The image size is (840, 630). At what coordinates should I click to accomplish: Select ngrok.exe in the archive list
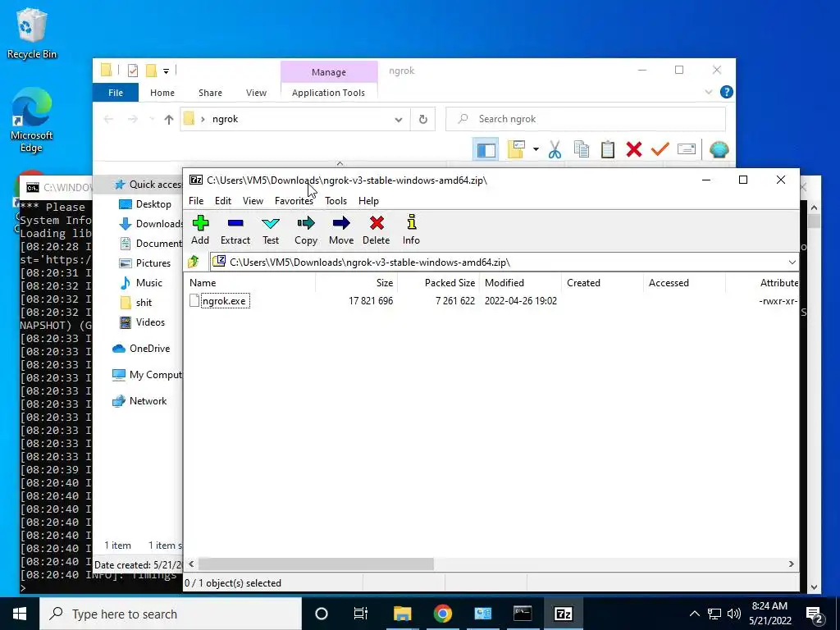click(224, 301)
